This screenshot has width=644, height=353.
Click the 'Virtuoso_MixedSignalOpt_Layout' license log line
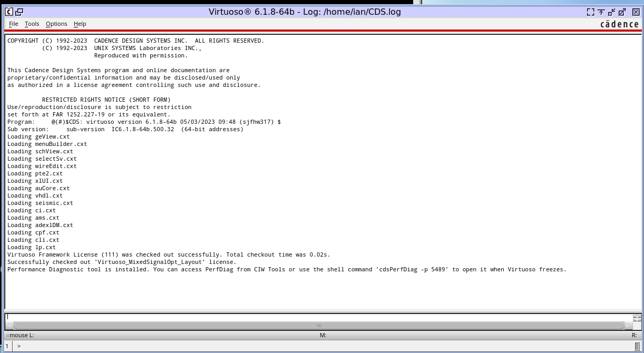[x=122, y=262]
